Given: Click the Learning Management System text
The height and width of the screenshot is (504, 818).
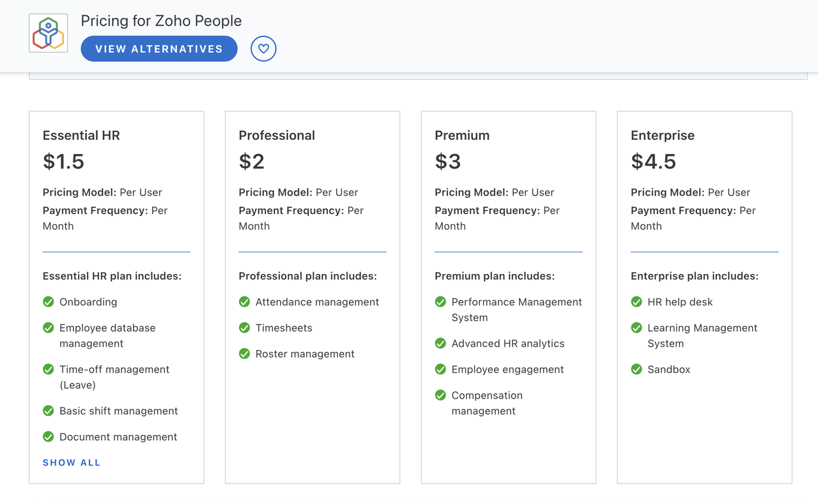Looking at the screenshot, I should 702,335.
